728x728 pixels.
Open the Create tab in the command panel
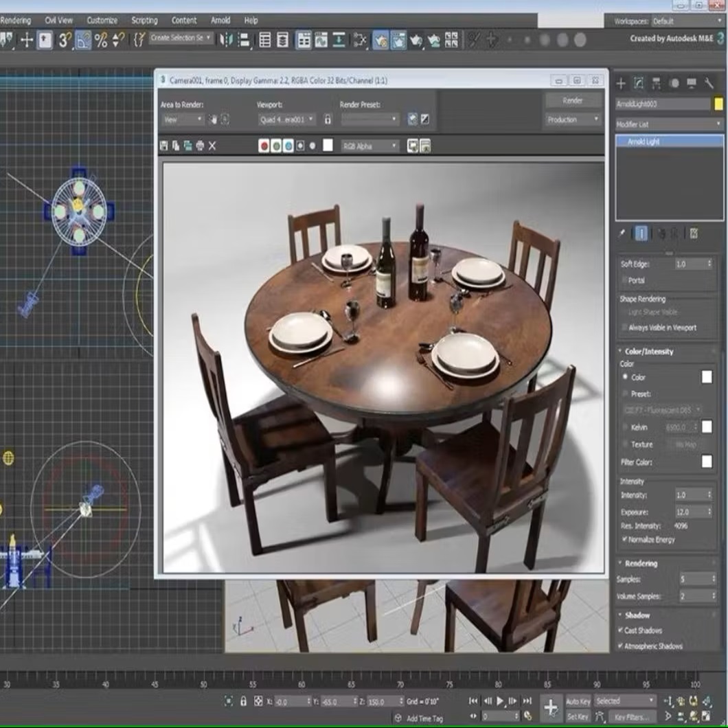click(x=621, y=84)
